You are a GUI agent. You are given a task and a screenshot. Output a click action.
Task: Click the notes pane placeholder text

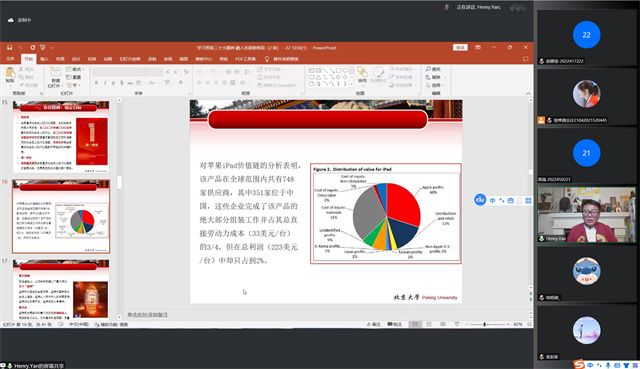[x=147, y=315]
